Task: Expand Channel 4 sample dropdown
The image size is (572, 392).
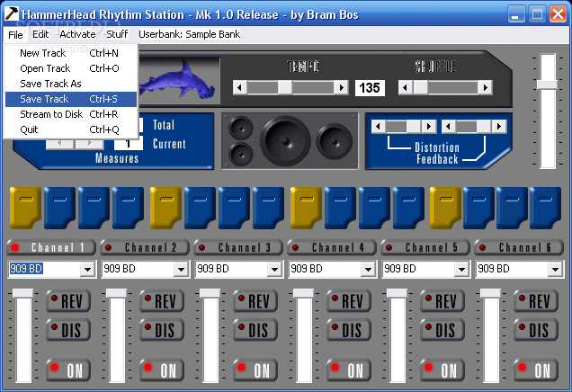Action: (368, 270)
